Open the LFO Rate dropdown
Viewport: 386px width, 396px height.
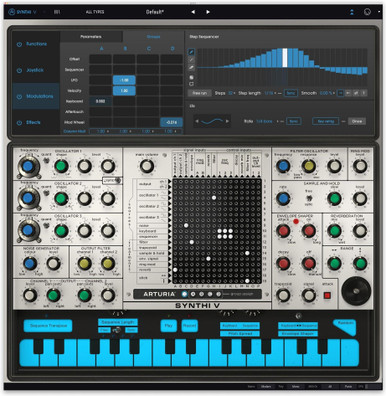pyautogui.click(x=267, y=121)
